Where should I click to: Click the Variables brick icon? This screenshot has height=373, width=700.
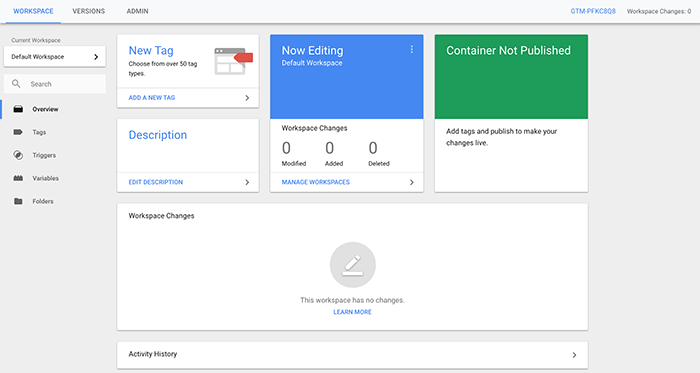tap(18, 178)
